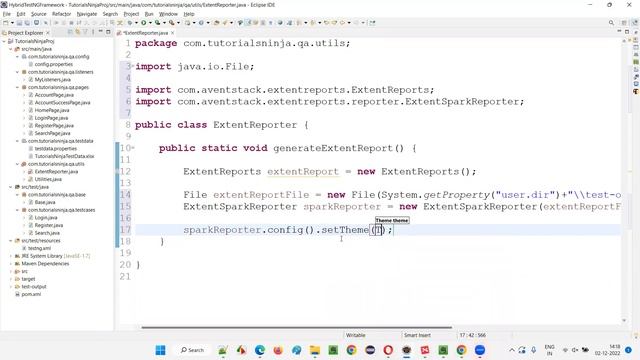This screenshot has width=640, height=360.
Task: Select the ExtentReporter.java editor tab
Action: [x=145, y=33]
